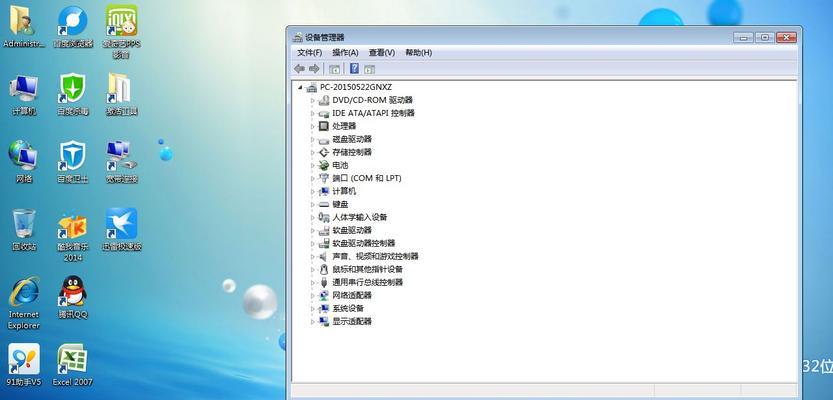Expand the IDE ATA/ATAPI 控制器 node
Screen dimensions: 833x400
[x=312, y=113]
